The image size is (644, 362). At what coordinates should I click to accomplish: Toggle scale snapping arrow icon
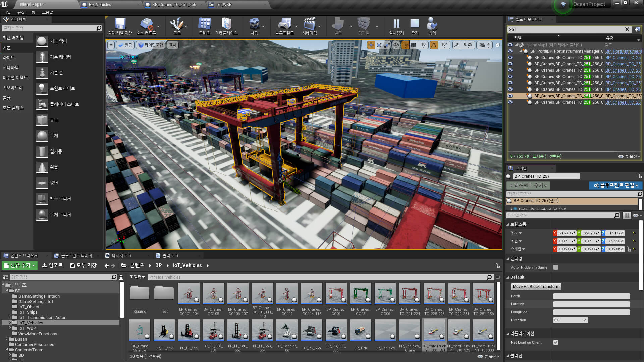point(457,45)
